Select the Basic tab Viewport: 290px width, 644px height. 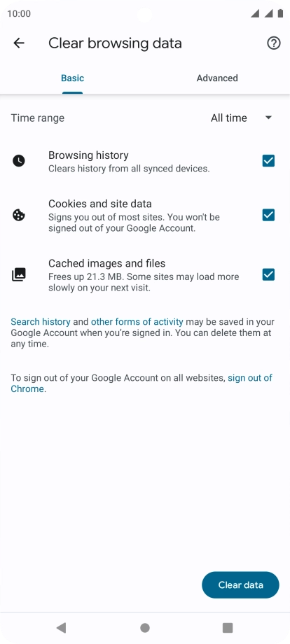click(x=73, y=78)
